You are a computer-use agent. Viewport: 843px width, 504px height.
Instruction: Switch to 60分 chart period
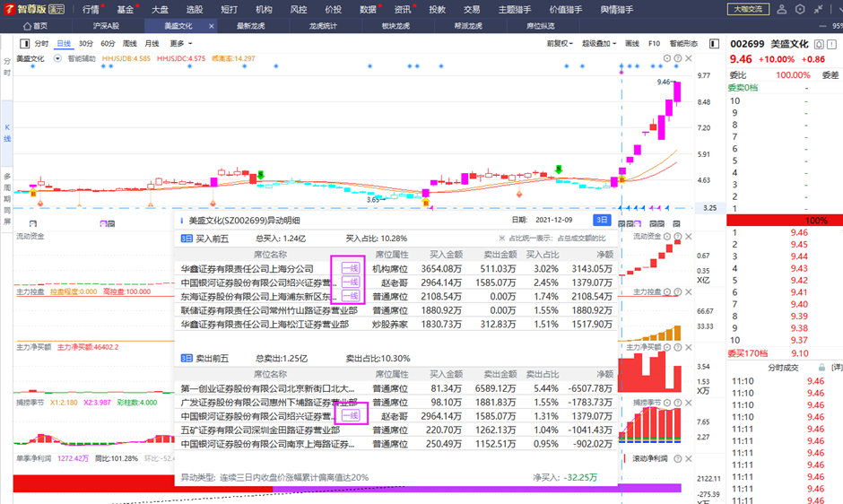click(x=108, y=44)
